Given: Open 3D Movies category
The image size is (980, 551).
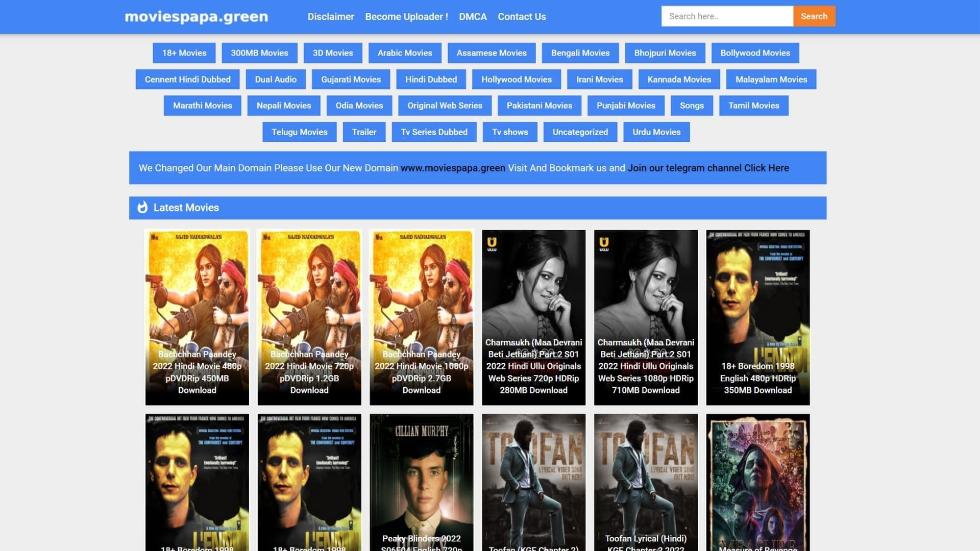Looking at the screenshot, I should (333, 53).
